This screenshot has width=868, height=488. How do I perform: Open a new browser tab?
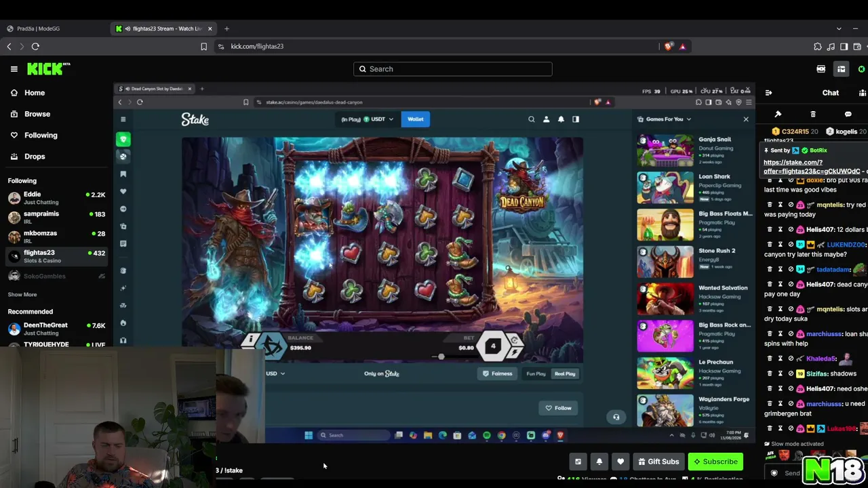coord(226,28)
